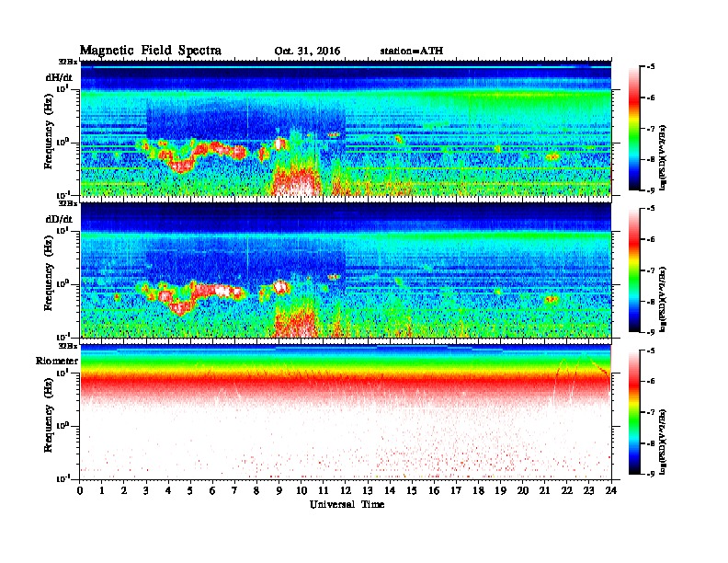This screenshot has height=563, width=728.
Task: Click hour tick label "2" on time axis
Action: tap(124, 491)
